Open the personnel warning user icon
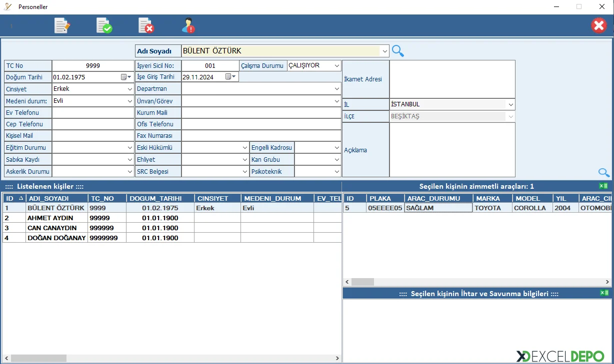 tap(188, 25)
